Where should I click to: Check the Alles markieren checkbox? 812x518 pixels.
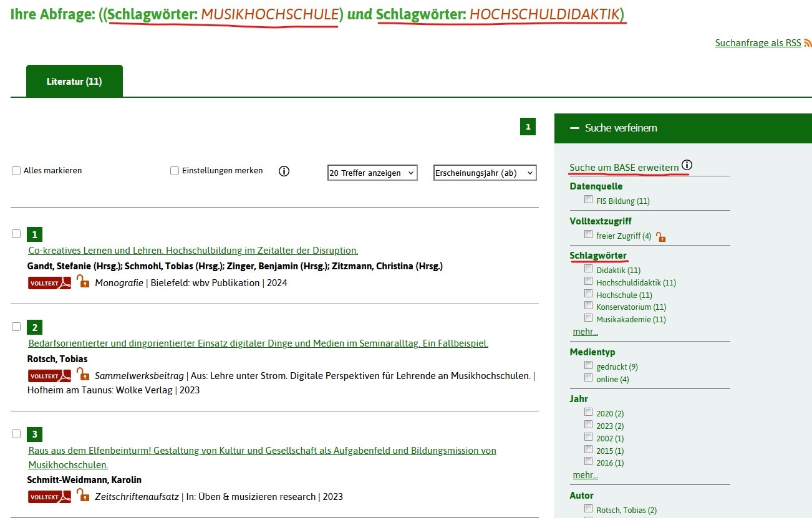[17, 171]
